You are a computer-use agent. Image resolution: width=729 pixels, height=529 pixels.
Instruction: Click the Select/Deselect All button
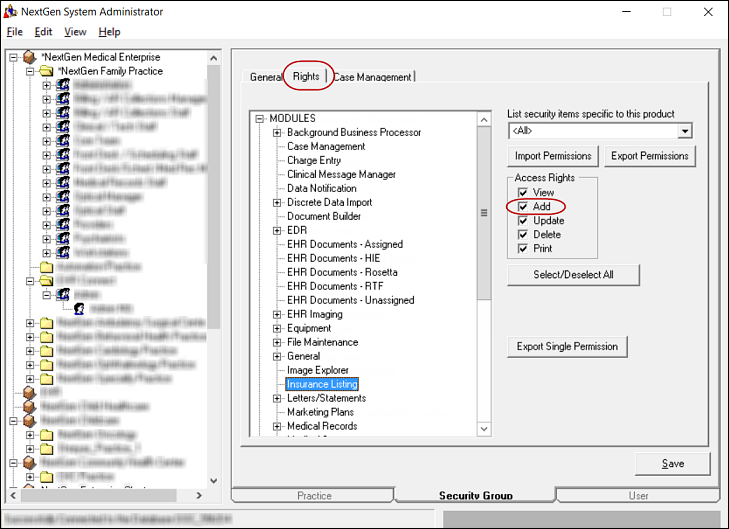pyautogui.click(x=573, y=275)
